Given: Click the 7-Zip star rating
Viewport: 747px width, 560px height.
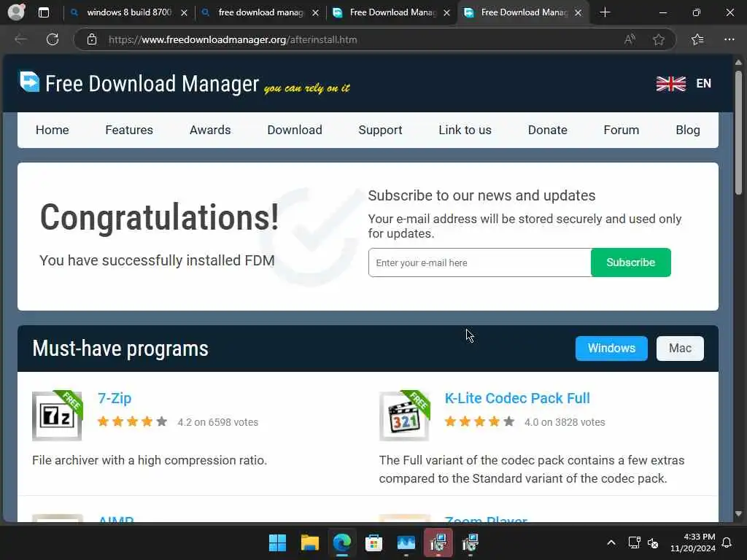Looking at the screenshot, I should point(133,421).
